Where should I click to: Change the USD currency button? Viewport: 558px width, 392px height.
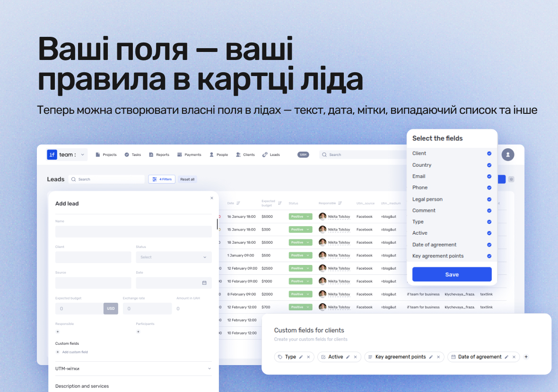[111, 308]
